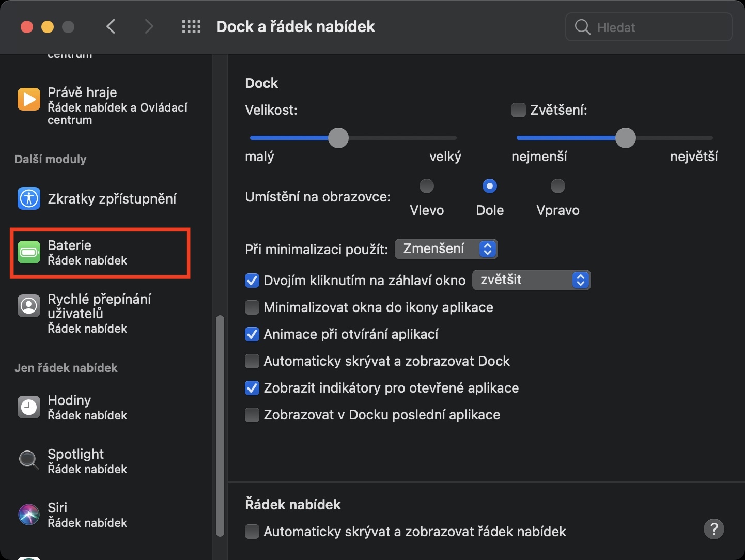Screen dimensions: 745x560
Task: Select the green Baterie icon
Action: pyautogui.click(x=29, y=253)
